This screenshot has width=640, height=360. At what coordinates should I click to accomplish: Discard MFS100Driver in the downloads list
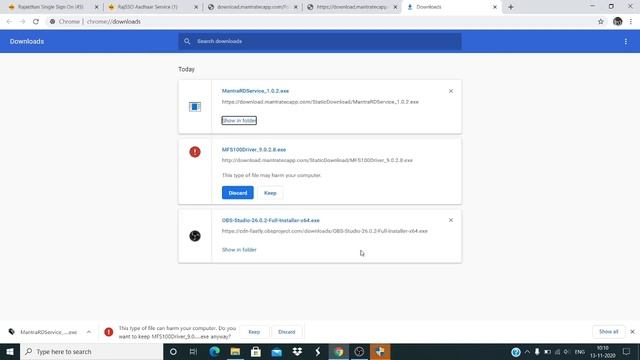coord(238,193)
